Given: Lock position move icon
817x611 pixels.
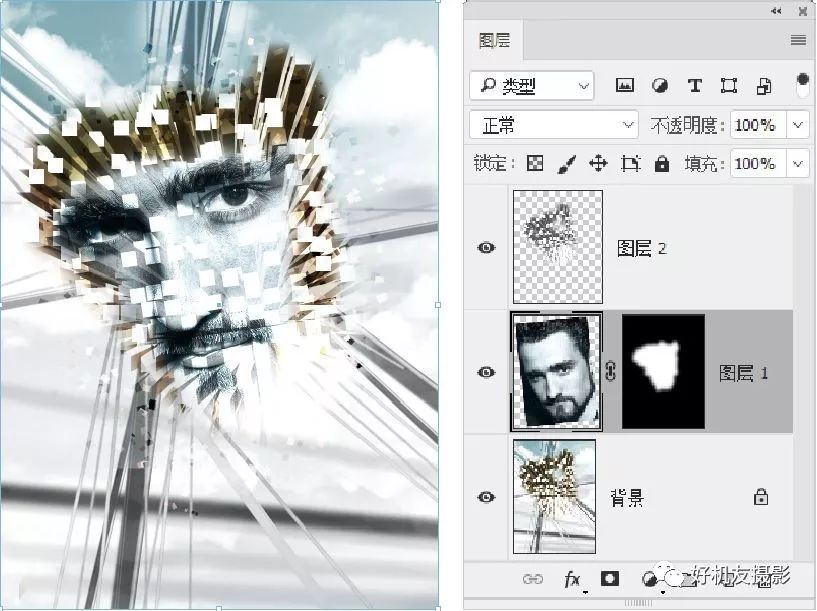Looking at the screenshot, I should (598, 164).
